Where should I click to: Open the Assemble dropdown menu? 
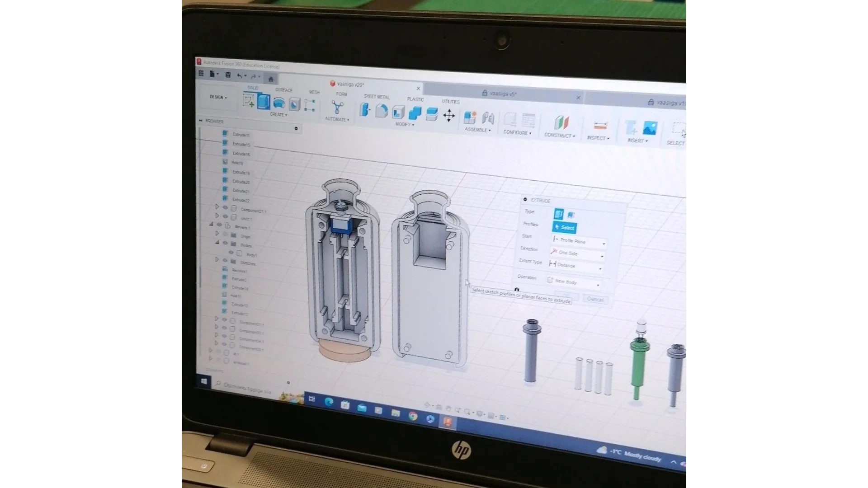coord(477,130)
